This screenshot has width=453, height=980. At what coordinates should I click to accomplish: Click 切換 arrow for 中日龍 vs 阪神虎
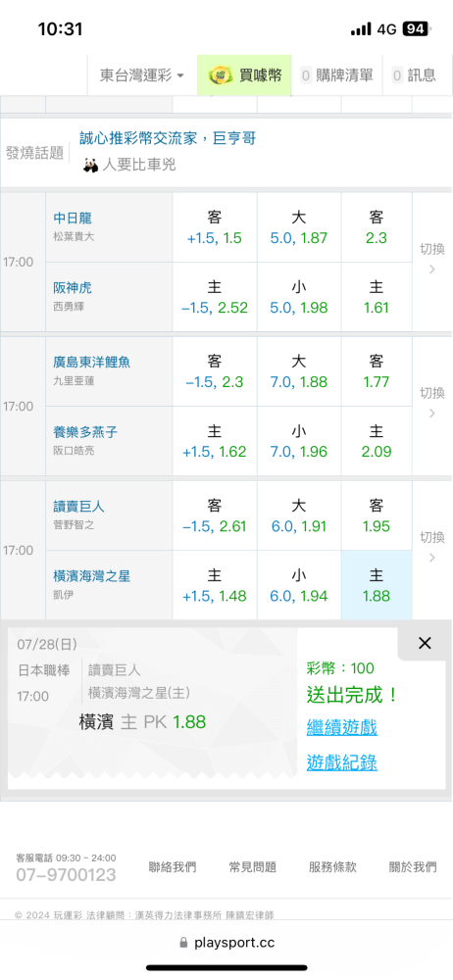click(x=431, y=259)
